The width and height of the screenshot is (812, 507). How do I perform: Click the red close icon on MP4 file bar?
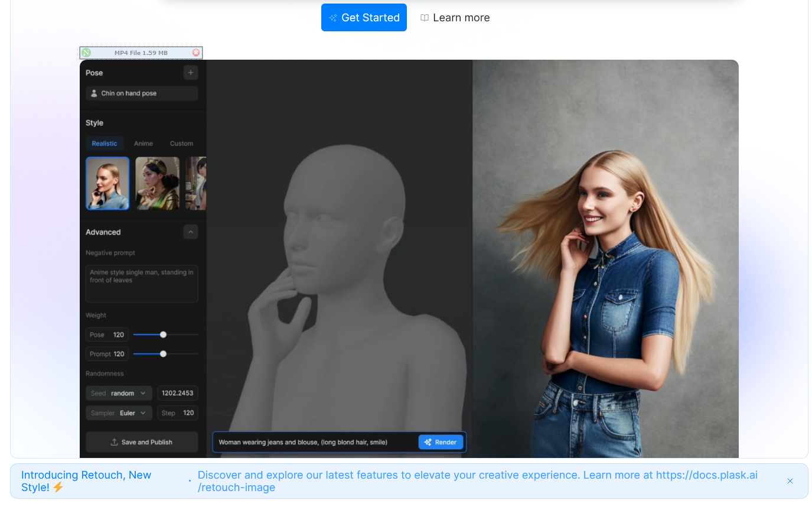[196, 53]
